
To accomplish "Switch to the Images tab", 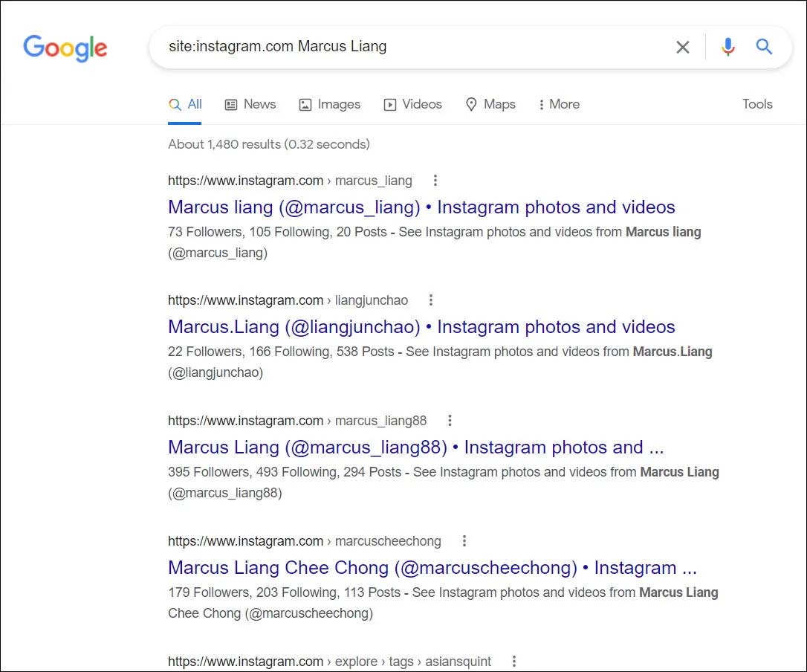I will tap(330, 105).
